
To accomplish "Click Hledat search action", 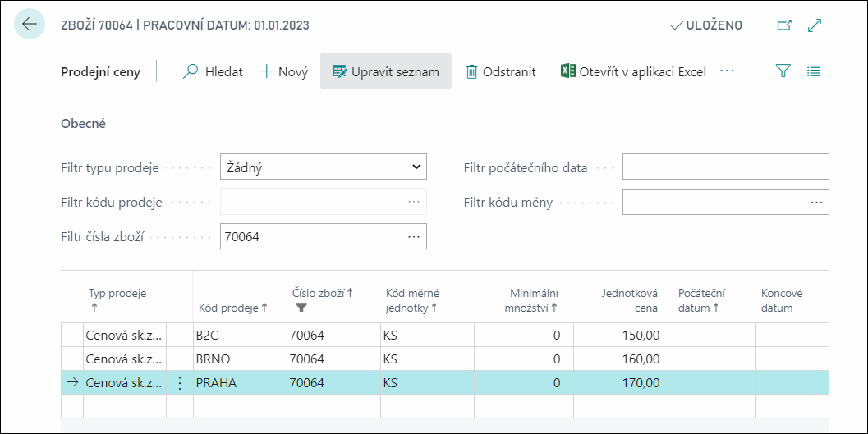I will tap(214, 72).
